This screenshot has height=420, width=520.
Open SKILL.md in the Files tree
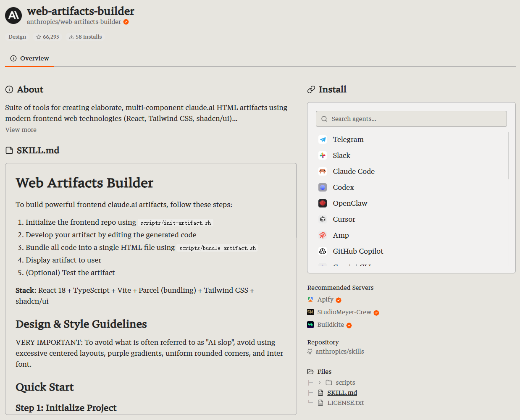(342, 393)
